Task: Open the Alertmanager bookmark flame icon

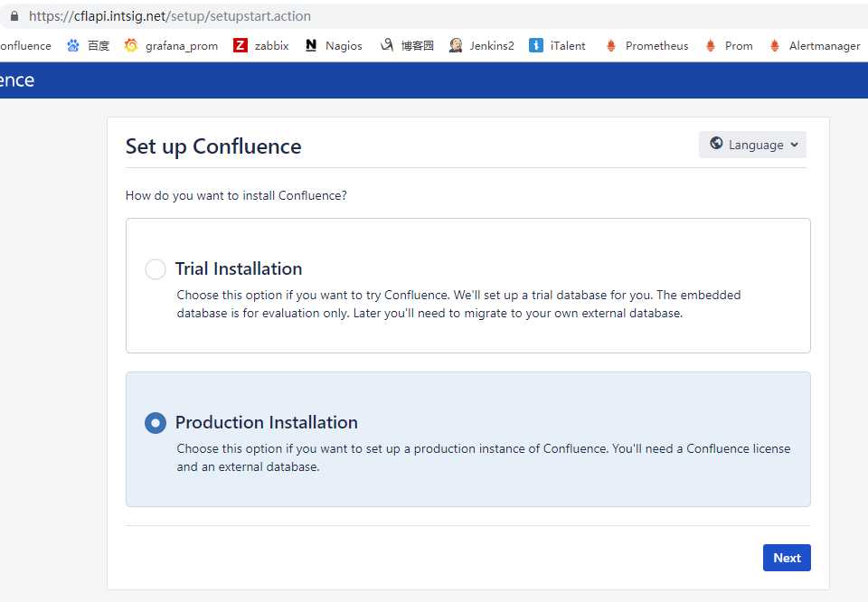Action: [775, 45]
